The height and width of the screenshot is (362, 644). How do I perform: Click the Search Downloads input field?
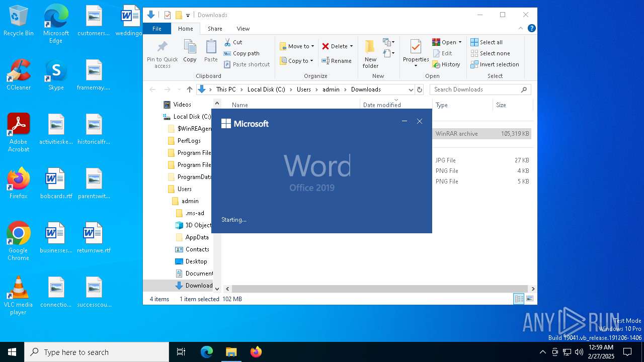tap(475, 89)
